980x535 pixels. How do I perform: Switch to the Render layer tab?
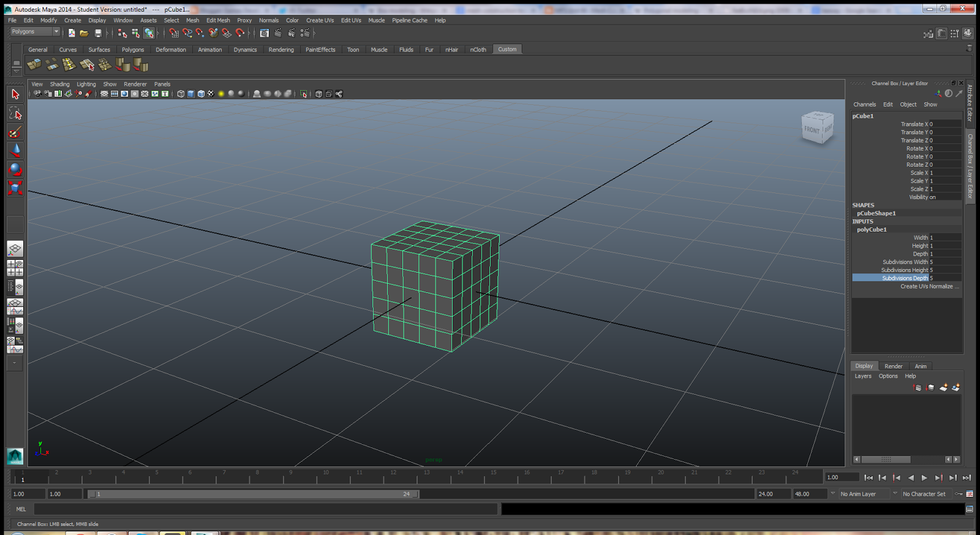click(x=893, y=366)
